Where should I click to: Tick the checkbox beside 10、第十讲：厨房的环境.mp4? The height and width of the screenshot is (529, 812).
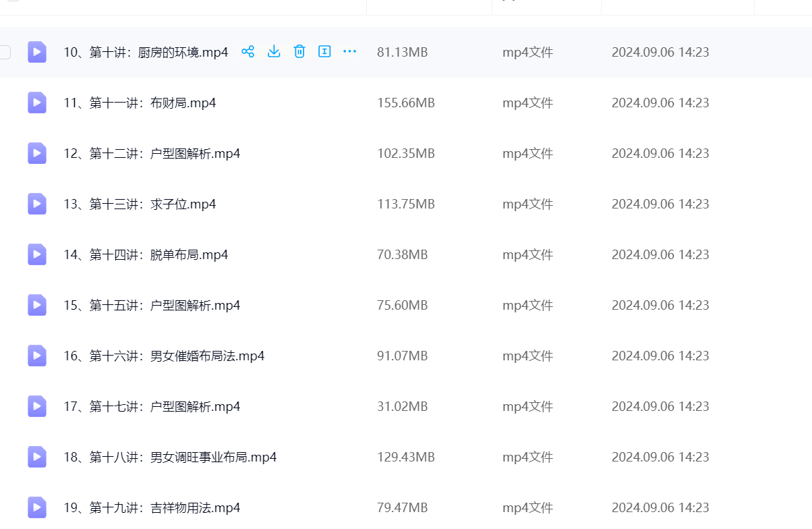[x=5, y=52]
